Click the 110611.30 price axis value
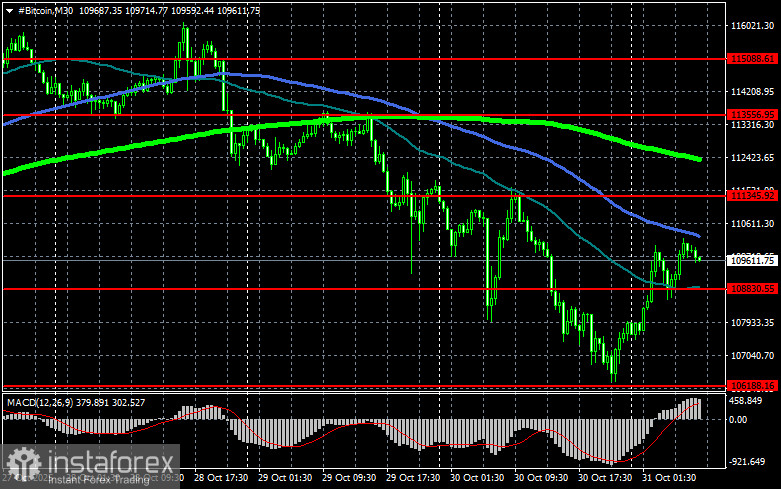The image size is (781, 489). click(753, 224)
